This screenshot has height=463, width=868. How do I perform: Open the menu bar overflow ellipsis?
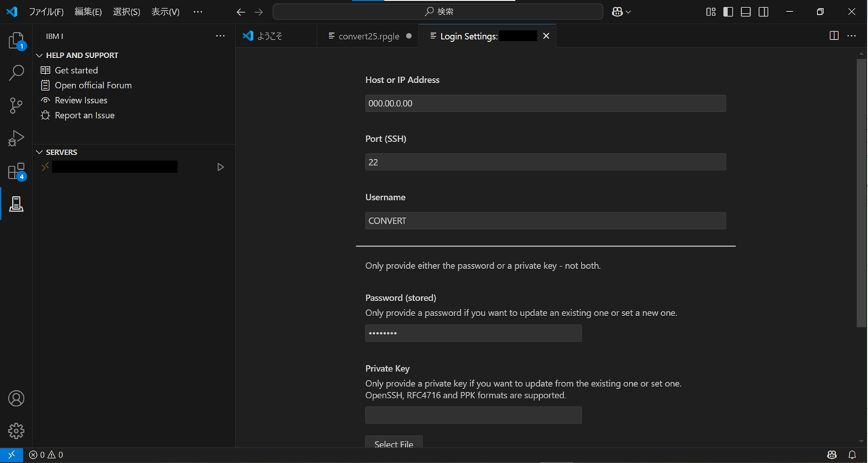pyautogui.click(x=197, y=12)
